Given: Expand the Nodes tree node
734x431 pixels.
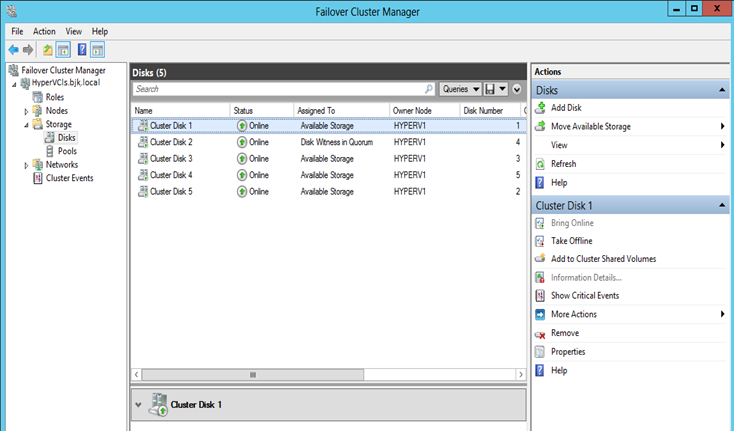Looking at the screenshot, I should coord(26,111).
